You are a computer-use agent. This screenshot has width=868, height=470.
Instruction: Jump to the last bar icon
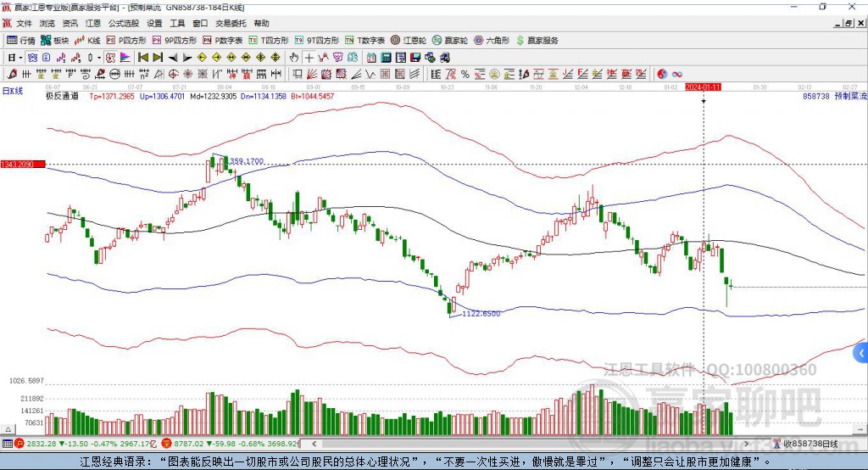pos(158,58)
